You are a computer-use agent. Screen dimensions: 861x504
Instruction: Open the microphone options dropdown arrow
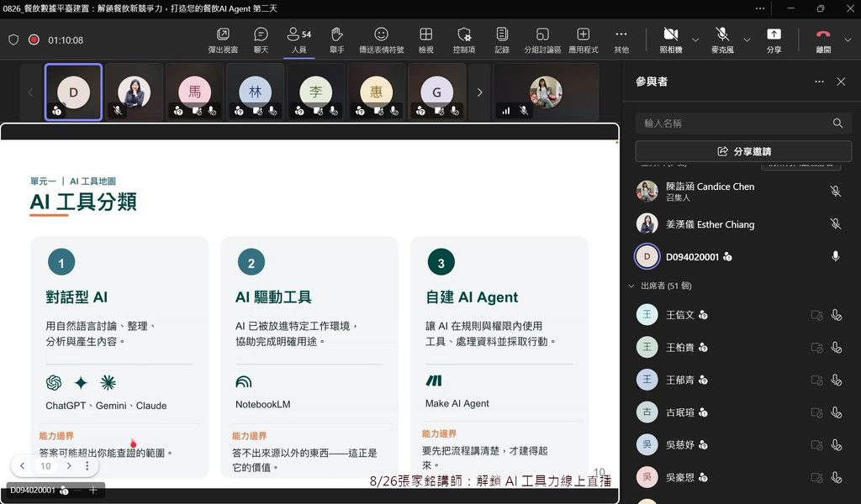pos(747,40)
